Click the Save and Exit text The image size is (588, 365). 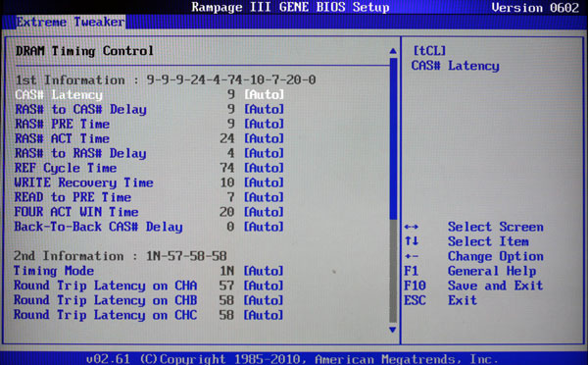495,286
